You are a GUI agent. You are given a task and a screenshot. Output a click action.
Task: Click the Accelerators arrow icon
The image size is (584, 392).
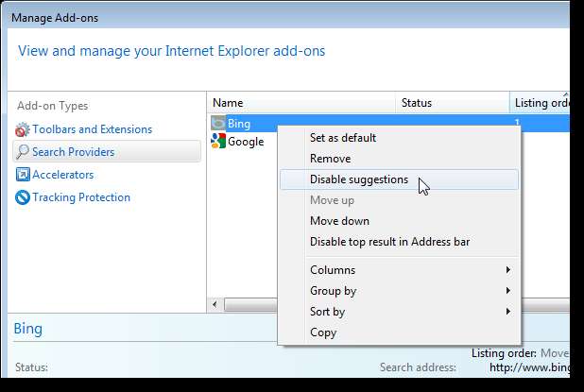tap(23, 175)
